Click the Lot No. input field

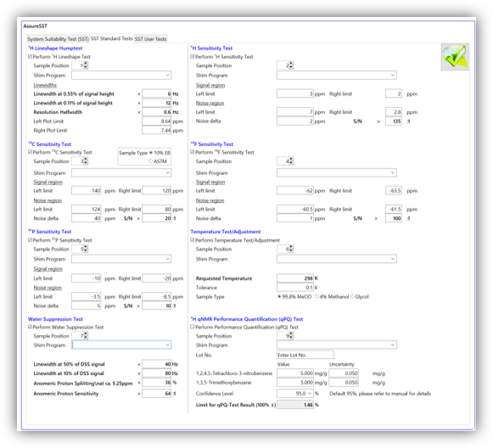point(305,355)
